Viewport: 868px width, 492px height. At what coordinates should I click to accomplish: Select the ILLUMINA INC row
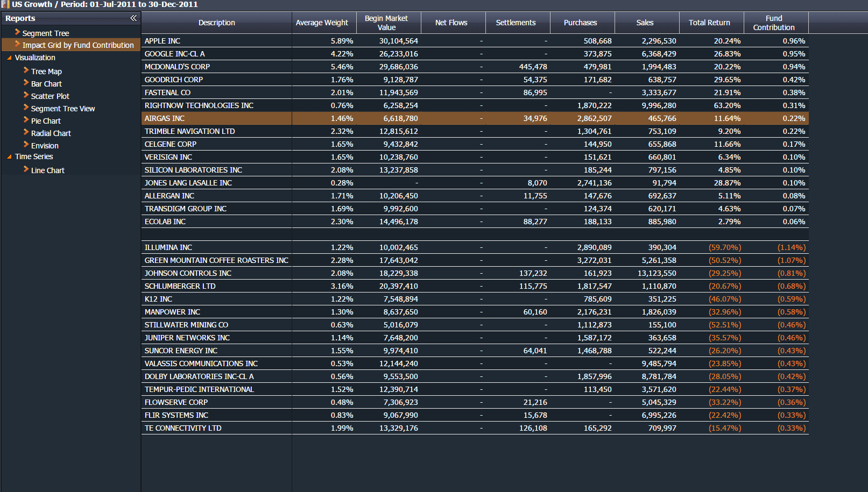(x=475, y=247)
